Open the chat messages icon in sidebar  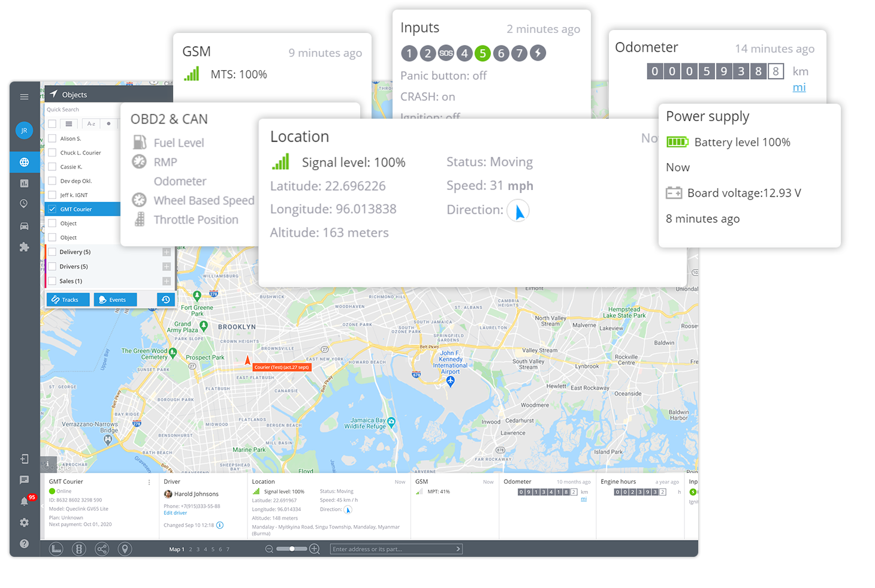pyautogui.click(x=24, y=480)
